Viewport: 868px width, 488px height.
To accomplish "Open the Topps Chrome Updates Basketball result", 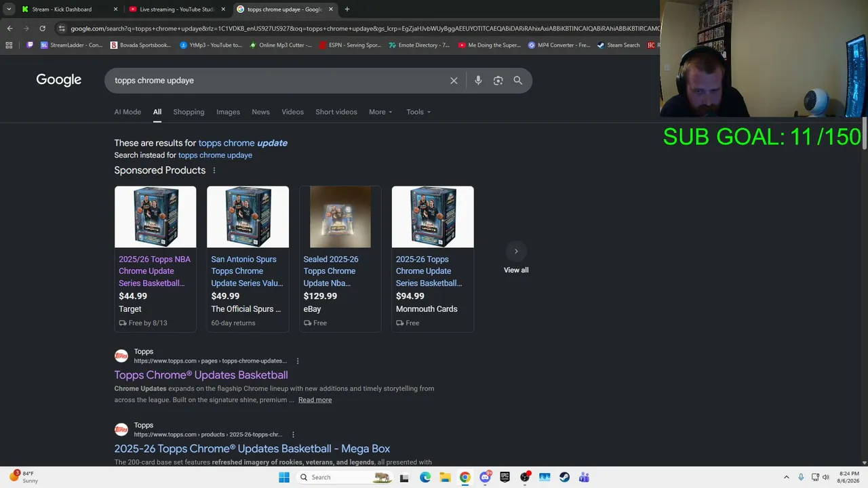I will (x=201, y=375).
